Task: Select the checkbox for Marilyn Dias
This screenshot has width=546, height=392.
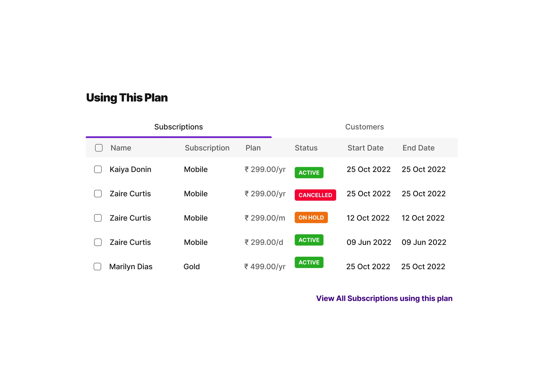Action: point(97,267)
